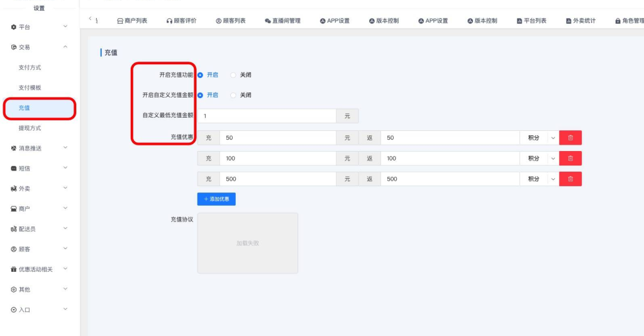Click the 角色管理 lock icon tab

[x=618, y=21]
